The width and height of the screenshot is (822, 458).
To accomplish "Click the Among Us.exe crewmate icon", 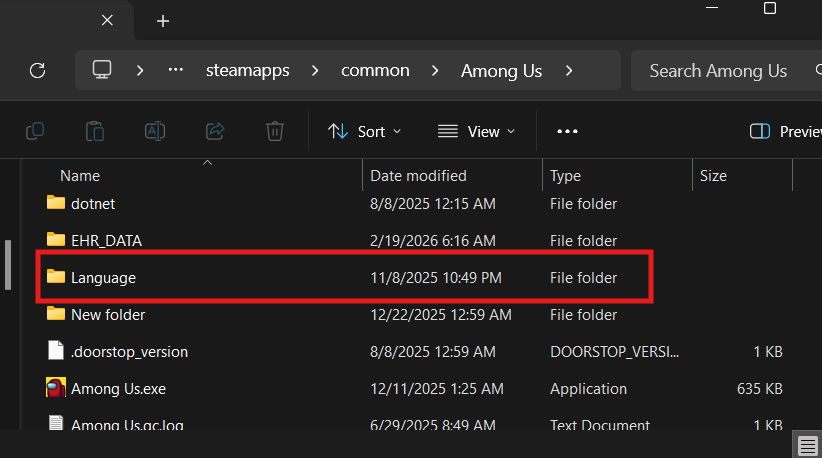I will (x=56, y=388).
